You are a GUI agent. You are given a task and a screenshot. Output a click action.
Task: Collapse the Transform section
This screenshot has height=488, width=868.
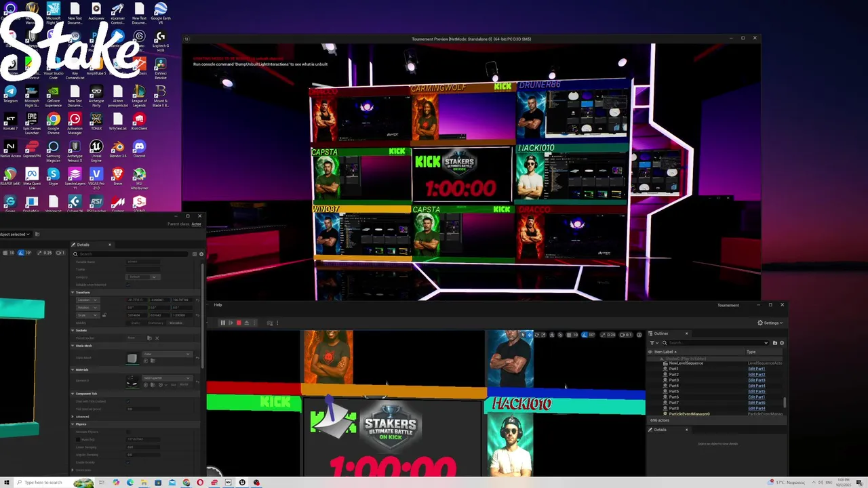point(73,292)
